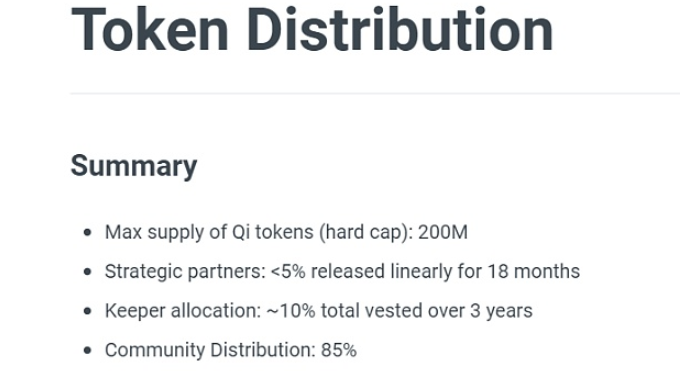The height and width of the screenshot is (371, 686).
Task: Click the Summary section heading
Action: (134, 166)
